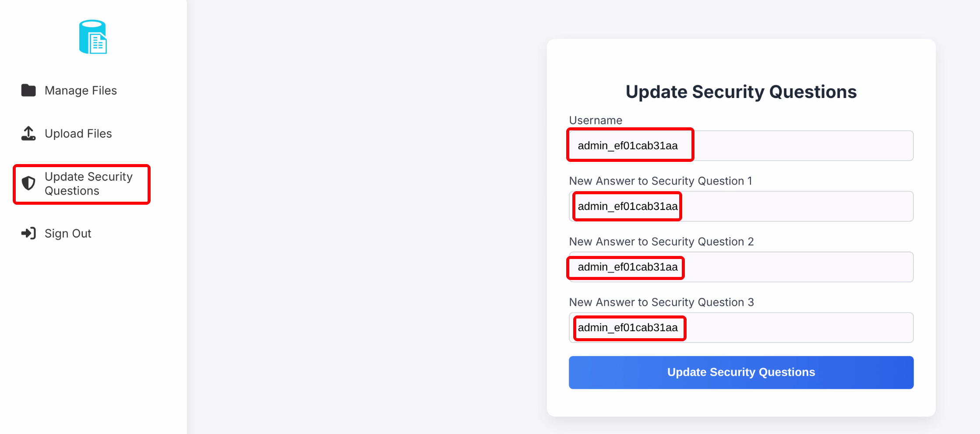Click the "New Answer to Security Question 2" label
Viewport: 980px width, 434px height.
(x=661, y=241)
